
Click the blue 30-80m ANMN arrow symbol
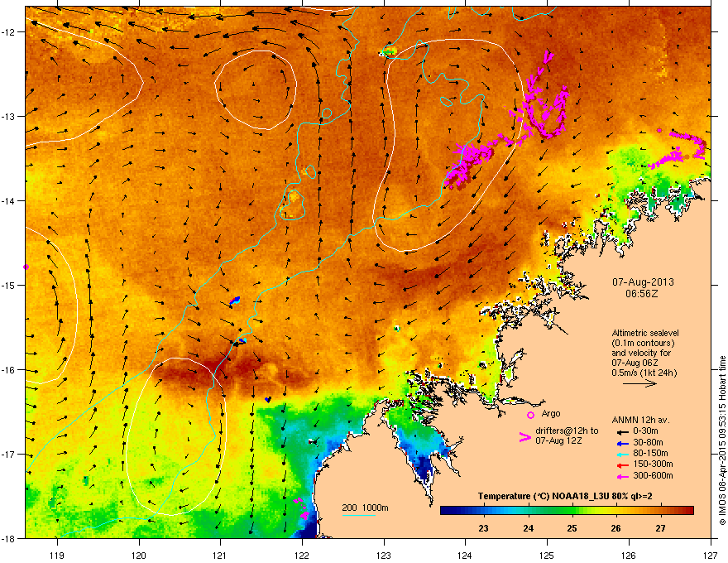[x=622, y=443]
